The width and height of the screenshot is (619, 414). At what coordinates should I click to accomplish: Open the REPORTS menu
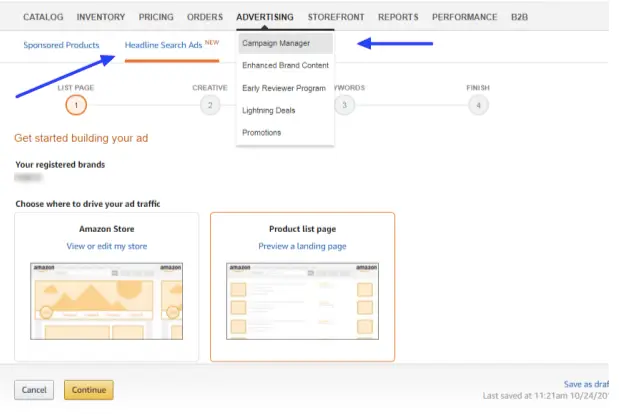[398, 17]
